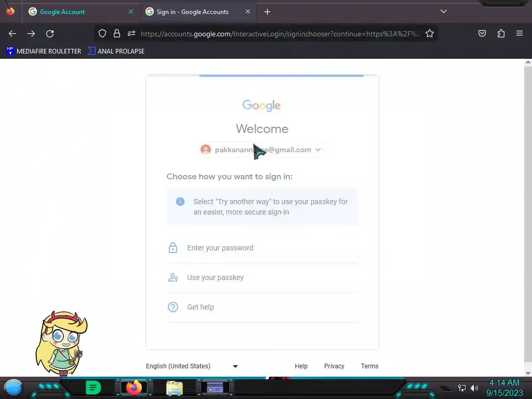The height and width of the screenshot is (399, 532).
Task: Click the Google logo on sign-in card
Action: point(262,105)
